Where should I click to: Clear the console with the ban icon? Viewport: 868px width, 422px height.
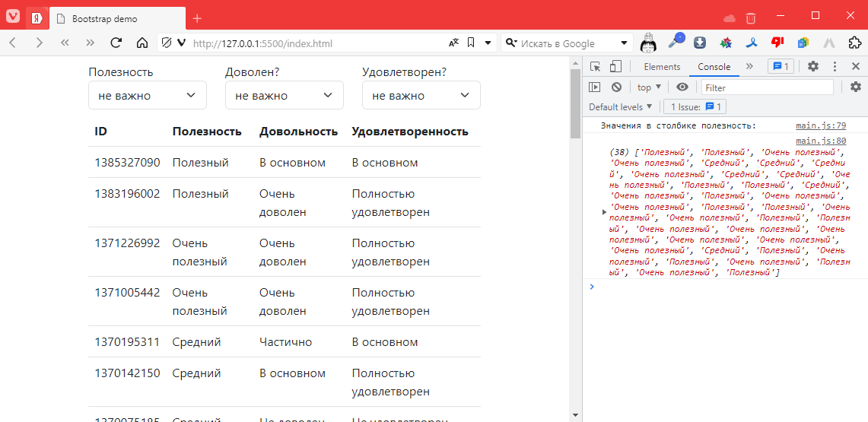click(616, 87)
